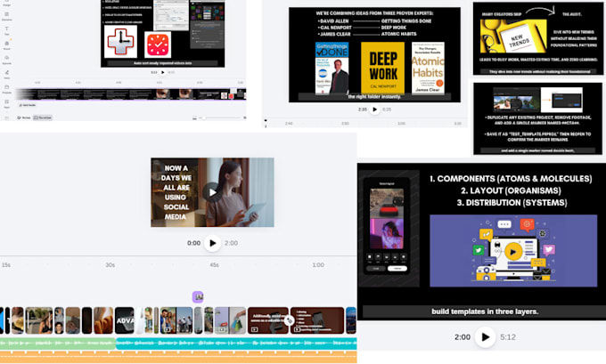
Task: Open the Text tool in the sidebar
Action: point(7,31)
